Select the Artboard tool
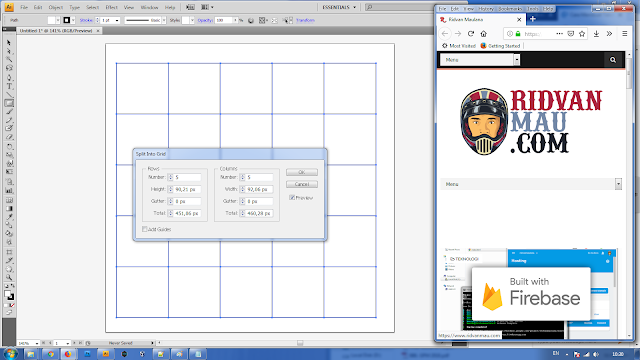 [x=9, y=252]
